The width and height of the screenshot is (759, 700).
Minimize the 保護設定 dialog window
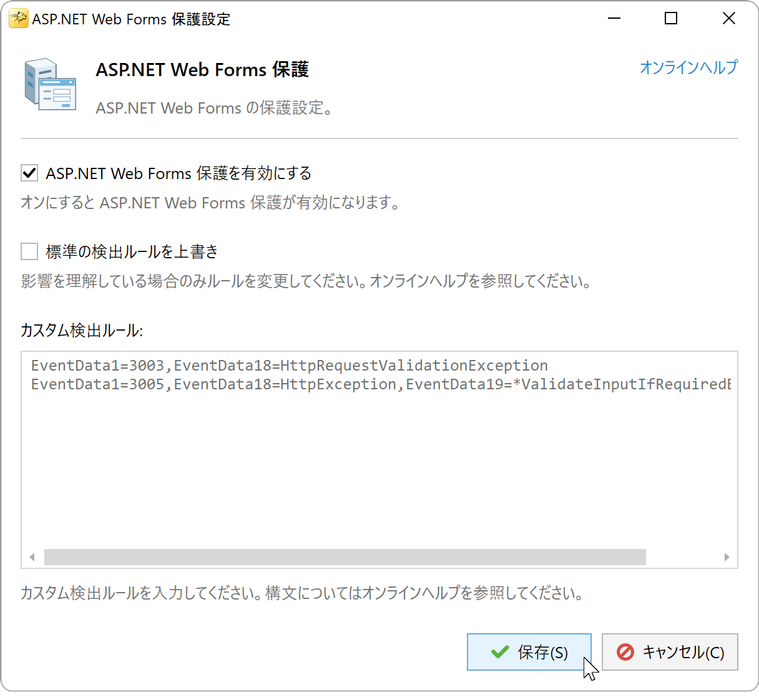(x=614, y=19)
